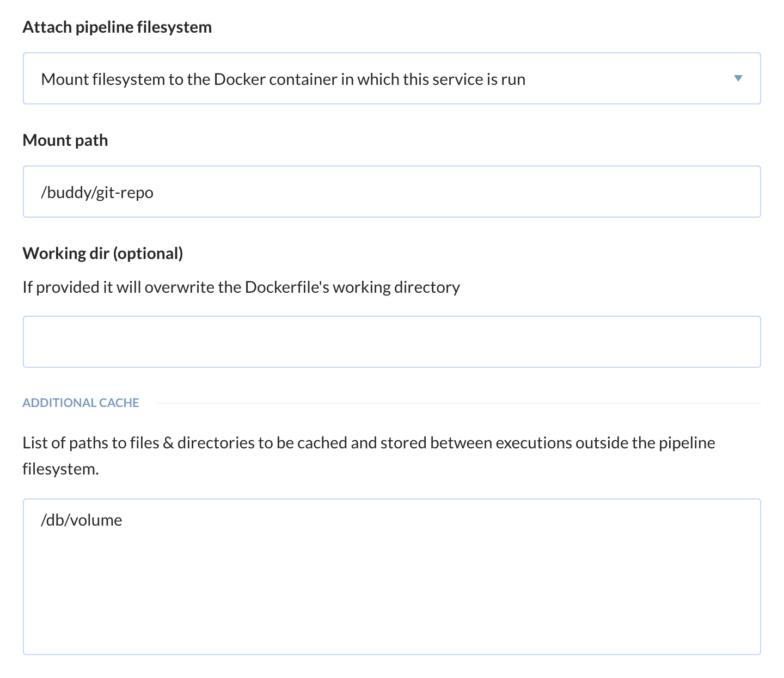Screen dimensions: 784x678
Task: Place cursor on the /db/volume cache path
Action: point(82,520)
